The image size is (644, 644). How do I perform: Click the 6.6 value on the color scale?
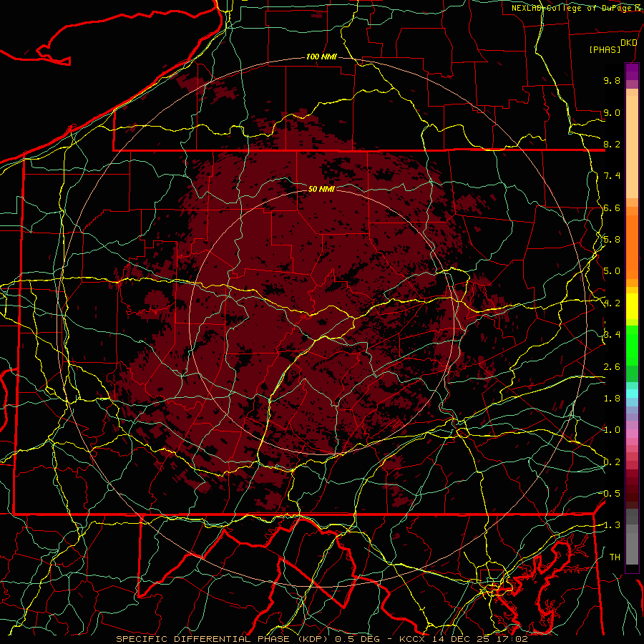(x=612, y=208)
